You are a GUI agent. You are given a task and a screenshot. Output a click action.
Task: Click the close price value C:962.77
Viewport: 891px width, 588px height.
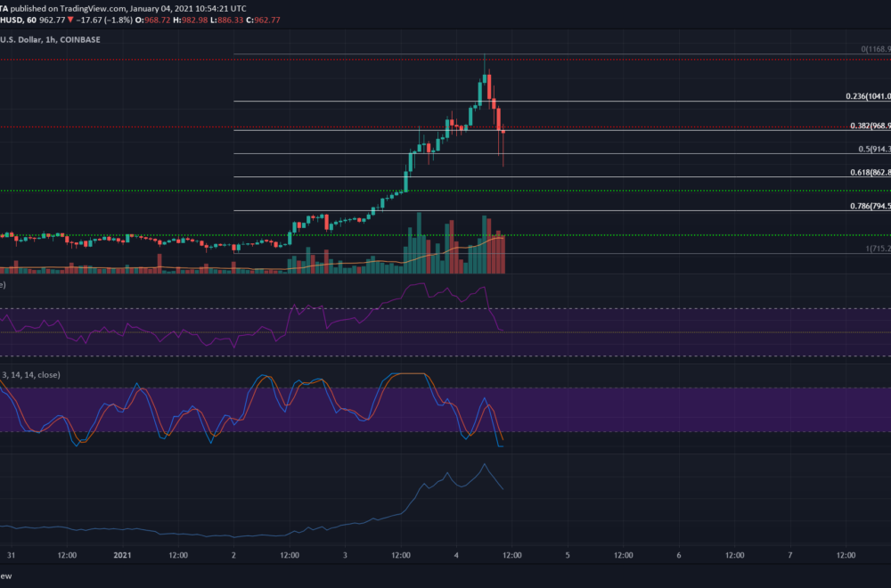[263, 20]
